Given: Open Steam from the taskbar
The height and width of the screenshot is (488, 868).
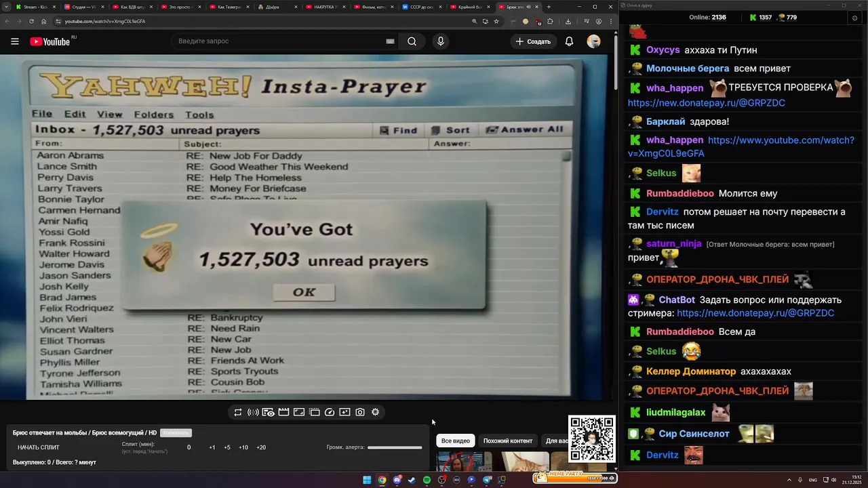Looking at the screenshot, I should pyautogui.click(x=412, y=480).
